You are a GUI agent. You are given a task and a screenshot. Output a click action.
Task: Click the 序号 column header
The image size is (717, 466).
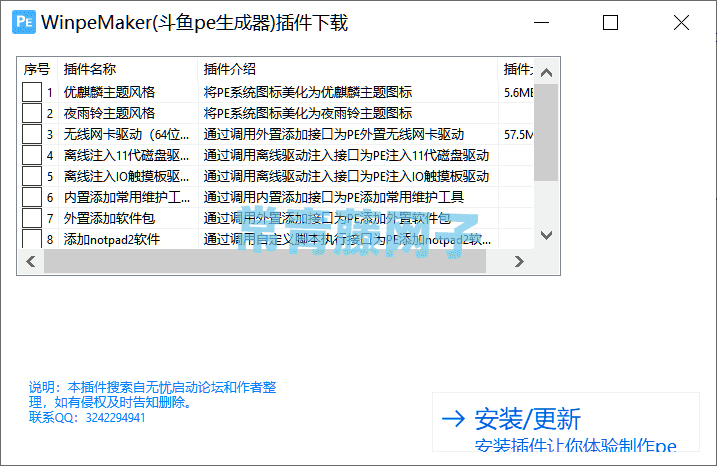tap(37, 69)
